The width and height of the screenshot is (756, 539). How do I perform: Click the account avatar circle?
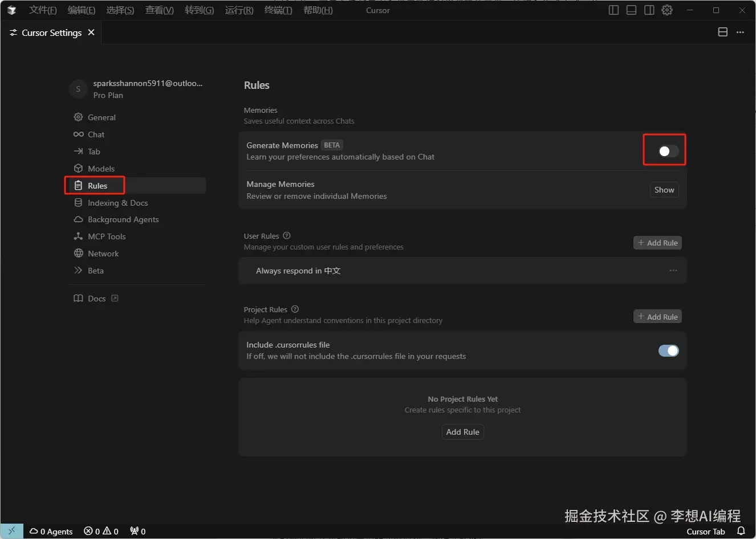coord(78,89)
